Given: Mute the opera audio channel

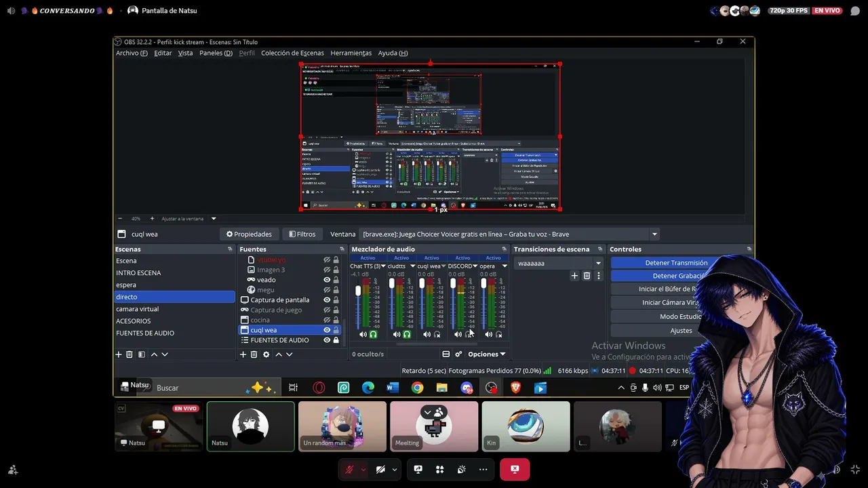Looking at the screenshot, I should (488, 334).
